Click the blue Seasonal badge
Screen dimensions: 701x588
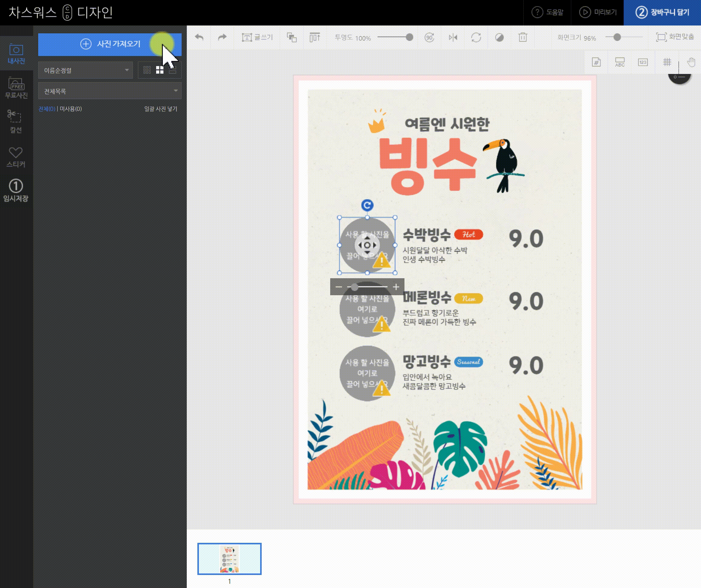pos(469,362)
